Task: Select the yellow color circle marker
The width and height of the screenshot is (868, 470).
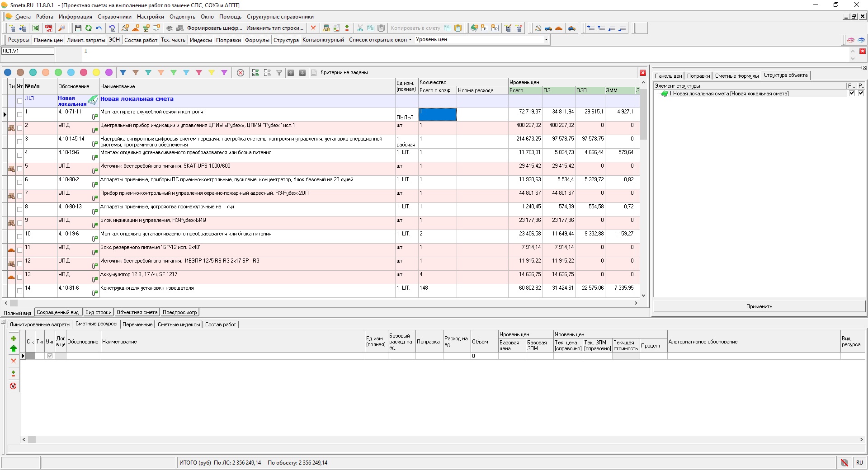Action: [96, 73]
